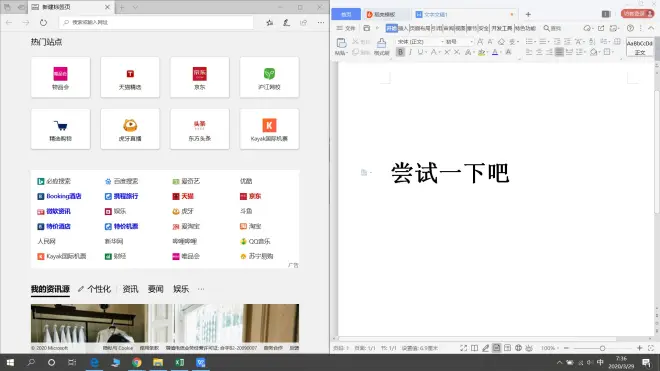Click the Edge add notes pen icon
This screenshot has width=660, height=371.
[x=287, y=22]
